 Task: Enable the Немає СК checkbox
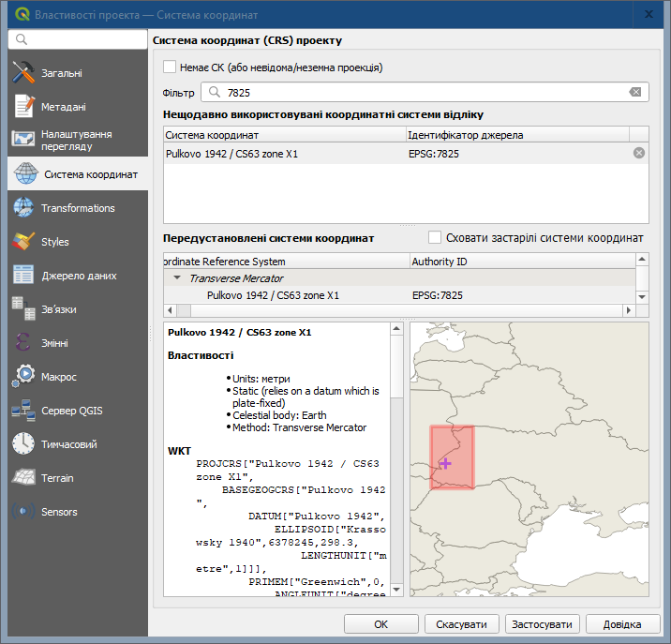click(x=170, y=67)
